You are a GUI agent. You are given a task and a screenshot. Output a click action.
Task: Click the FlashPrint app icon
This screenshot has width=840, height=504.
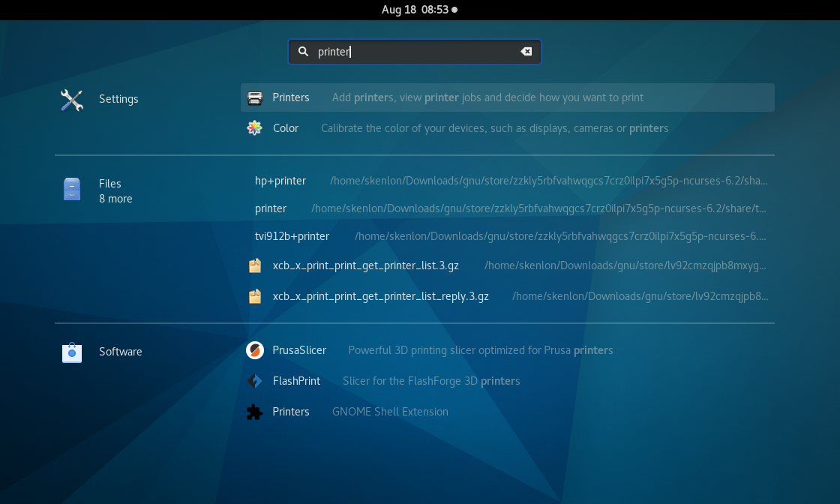[x=255, y=381]
